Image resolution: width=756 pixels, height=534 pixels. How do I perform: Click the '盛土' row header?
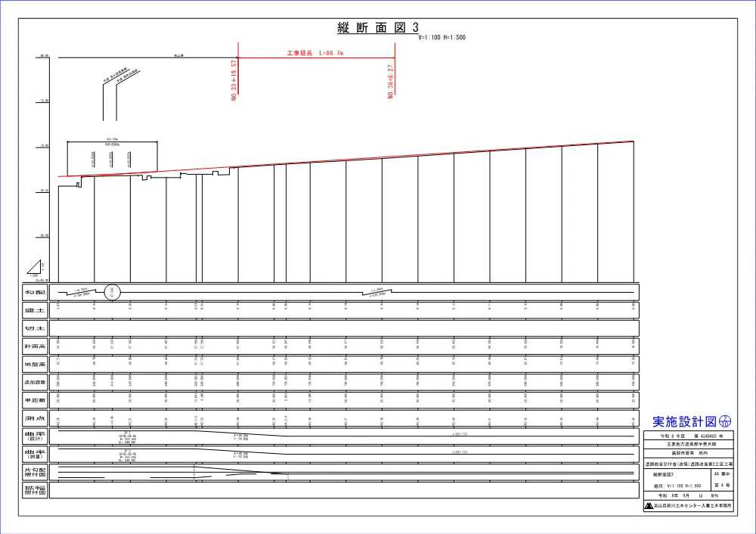coord(36,311)
